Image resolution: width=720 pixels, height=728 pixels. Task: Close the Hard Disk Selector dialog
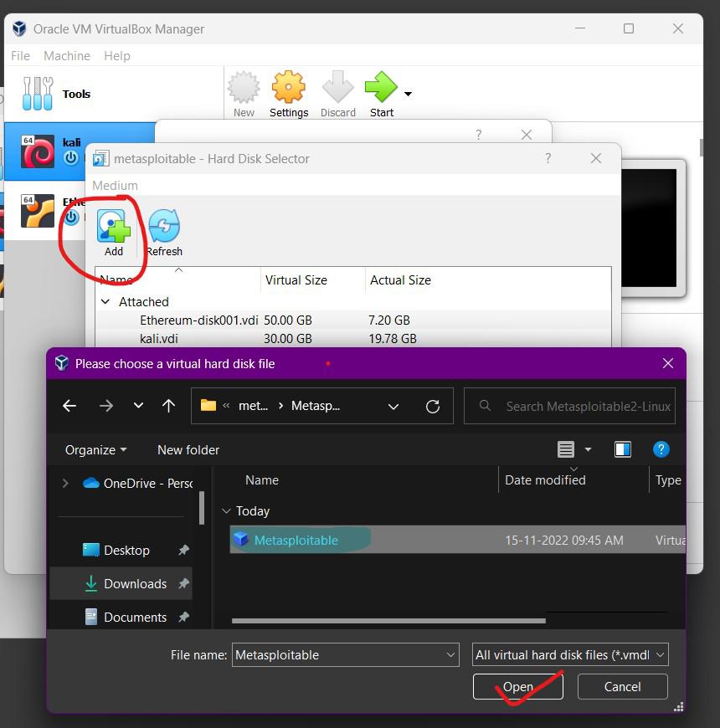coord(596,158)
